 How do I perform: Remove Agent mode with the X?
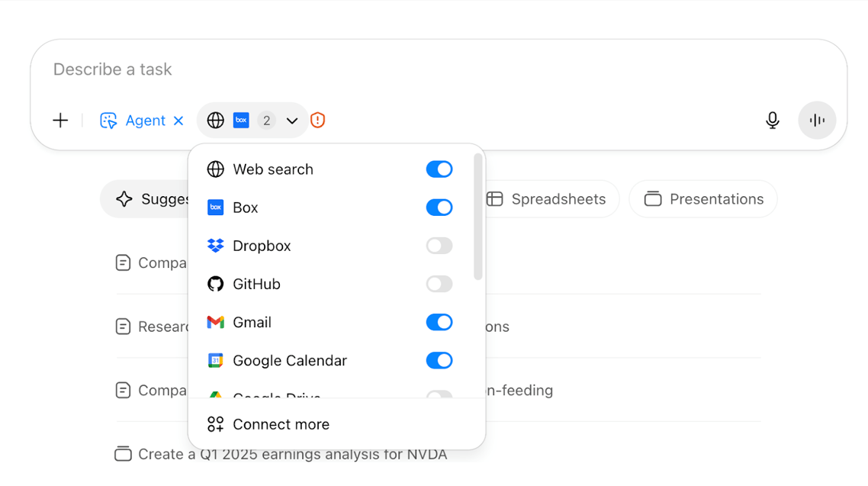(178, 121)
